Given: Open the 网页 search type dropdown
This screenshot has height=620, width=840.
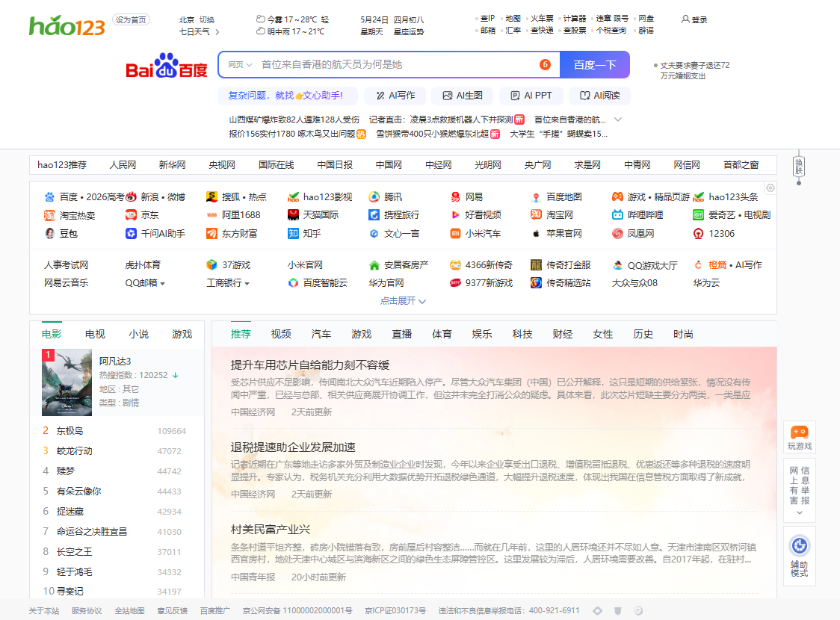Looking at the screenshot, I should pyautogui.click(x=239, y=65).
